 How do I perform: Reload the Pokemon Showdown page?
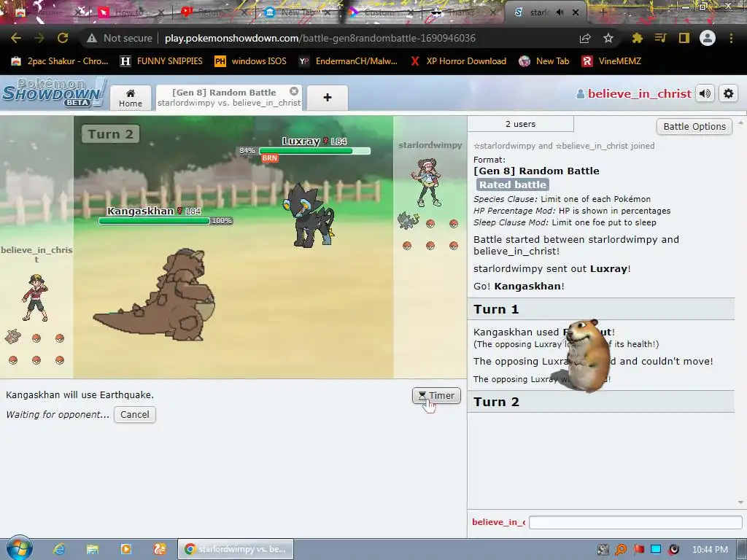point(63,38)
